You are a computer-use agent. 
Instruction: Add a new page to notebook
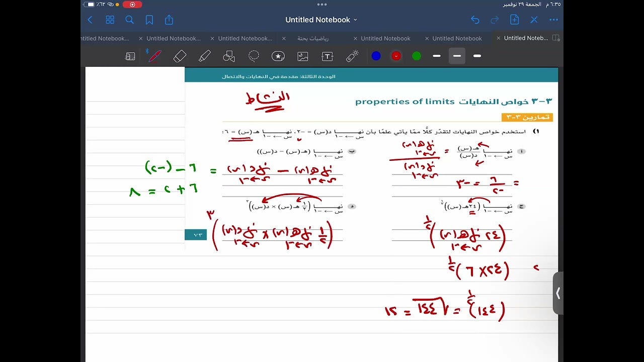(x=514, y=20)
